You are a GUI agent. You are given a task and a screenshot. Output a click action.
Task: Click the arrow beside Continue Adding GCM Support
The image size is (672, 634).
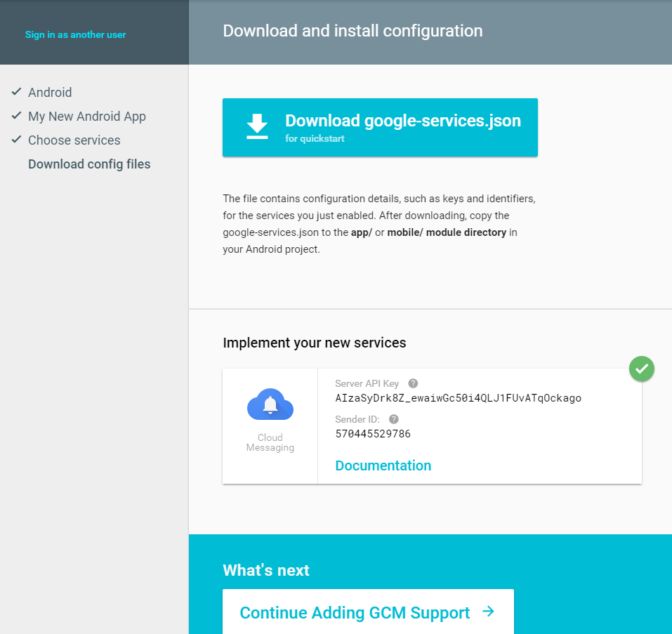488,612
